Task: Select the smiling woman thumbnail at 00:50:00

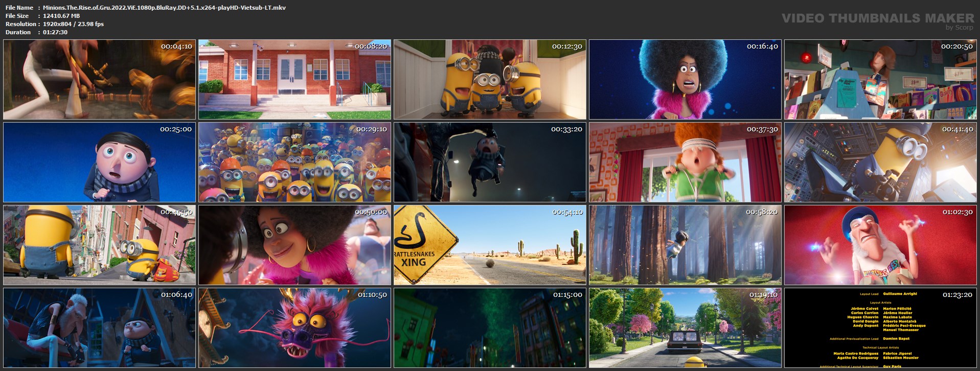Action: (295, 245)
